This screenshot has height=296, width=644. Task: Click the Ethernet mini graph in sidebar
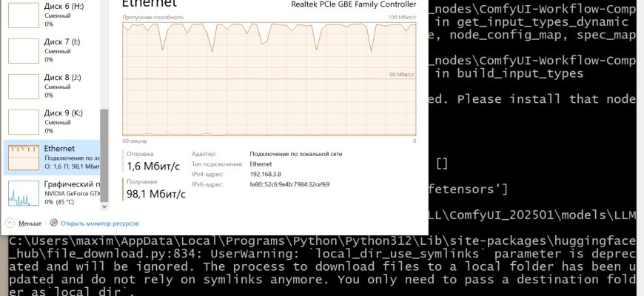[x=21, y=157]
